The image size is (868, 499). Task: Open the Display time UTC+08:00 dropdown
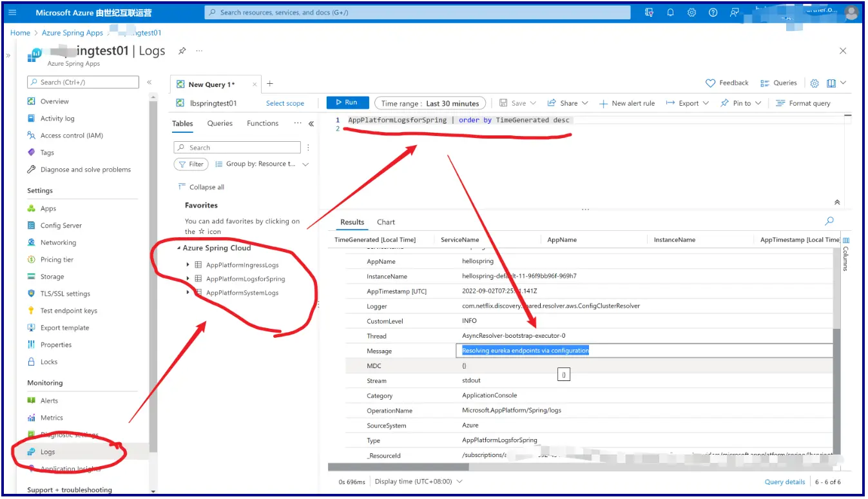pos(419,482)
